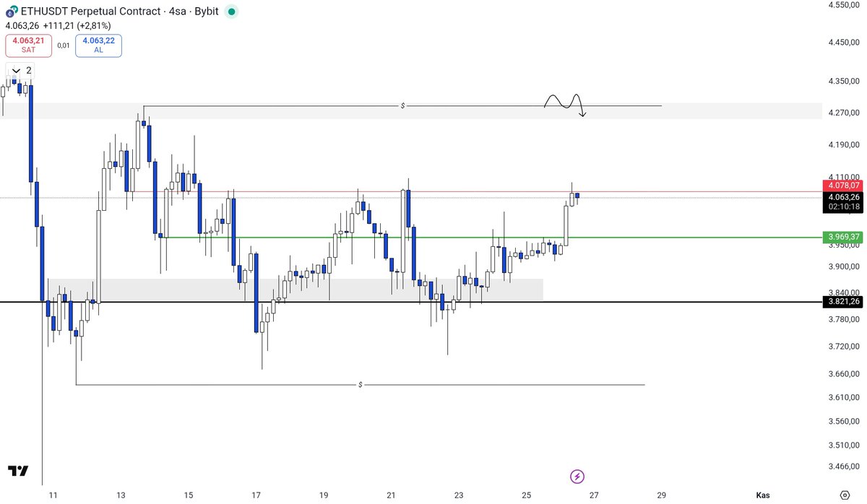This screenshot has height=504, width=867.
Task: Click the red SAT sell button
Action: click(28, 45)
